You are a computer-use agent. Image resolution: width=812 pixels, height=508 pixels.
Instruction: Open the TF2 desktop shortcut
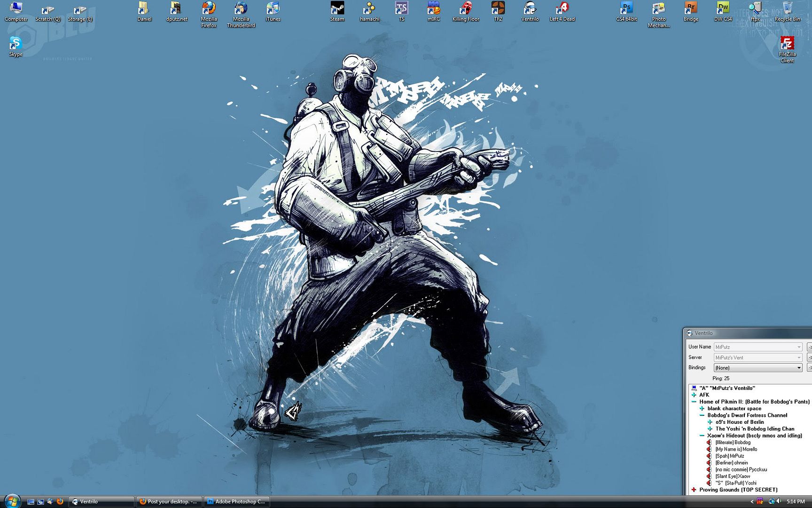click(x=498, y=11)
